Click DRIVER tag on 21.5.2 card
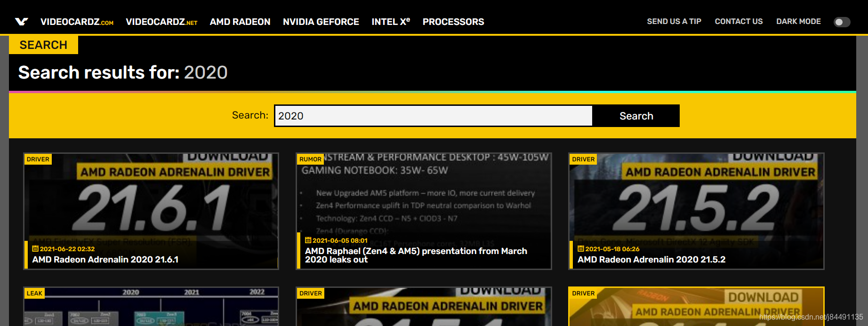Image resolution: width=868 pixels, height=326 pixels. coord(583,159)
